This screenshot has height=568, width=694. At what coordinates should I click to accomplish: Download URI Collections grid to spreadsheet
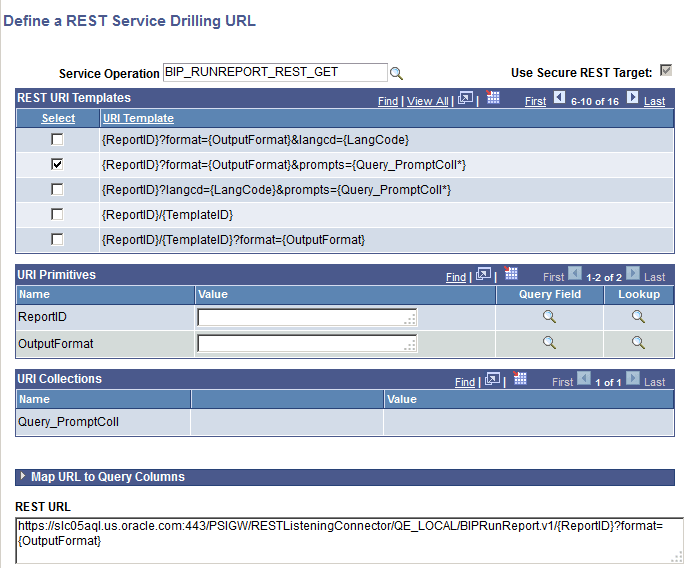pyautogui.click(x=520, y=378)
